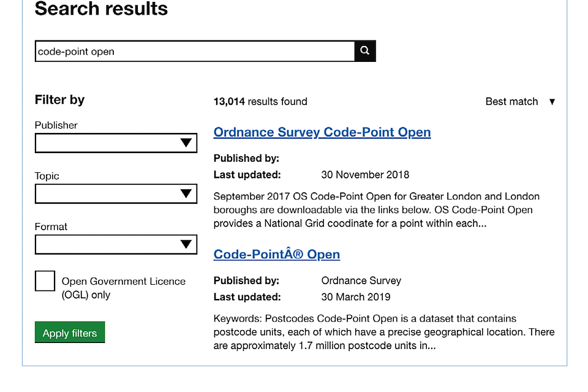Click the Format label above its dropdown
588x392 pixels.
tap(51, 227)
